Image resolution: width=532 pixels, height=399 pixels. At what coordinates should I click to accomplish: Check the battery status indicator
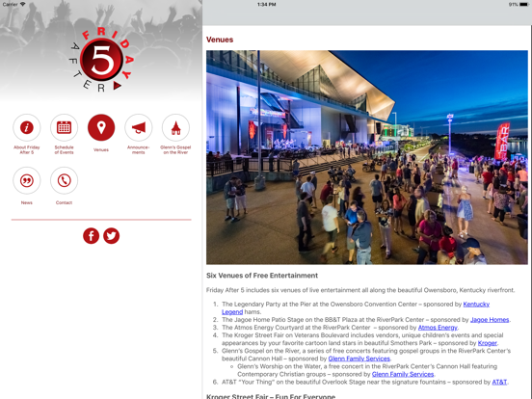pyautogui.click(x=519, y=5)
